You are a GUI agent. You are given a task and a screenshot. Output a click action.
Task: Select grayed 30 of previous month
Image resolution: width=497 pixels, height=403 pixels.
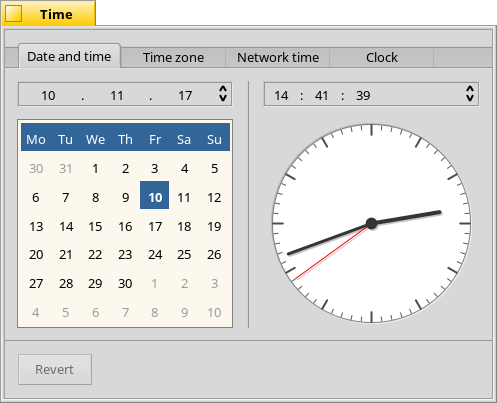point(36,169)
